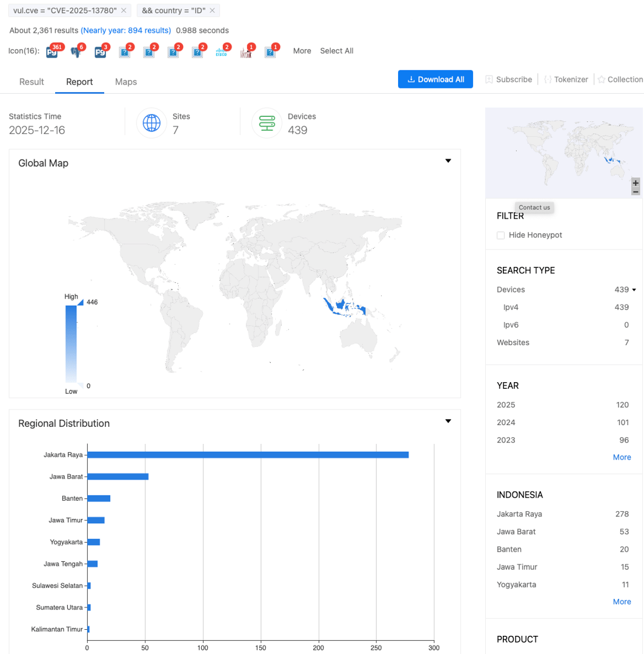The image size is (644, 654).
Task: Collapse the Global Map panel
Action: [x=448, y=160]
